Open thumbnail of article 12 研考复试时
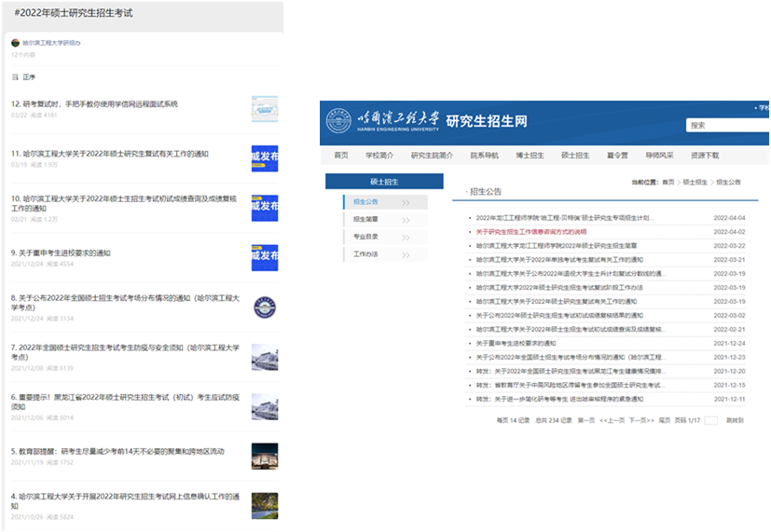The height and width of the screenshot is (532, 771). (x=265, y=109)
